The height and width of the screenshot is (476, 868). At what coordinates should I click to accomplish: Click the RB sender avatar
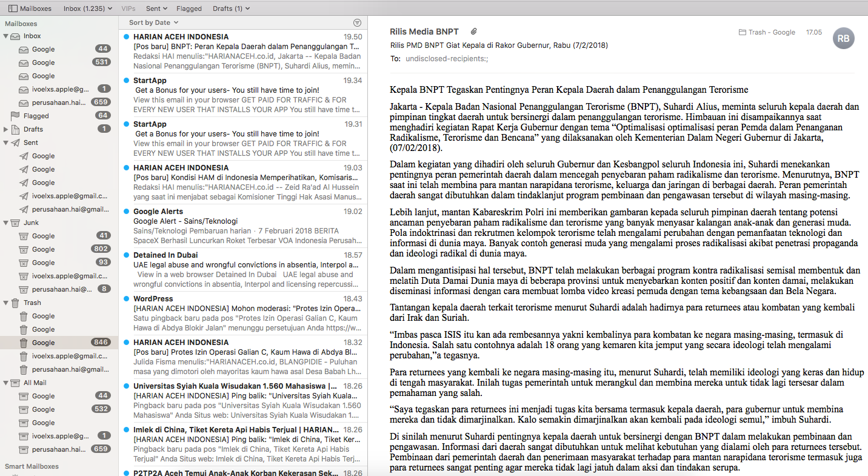844,38
